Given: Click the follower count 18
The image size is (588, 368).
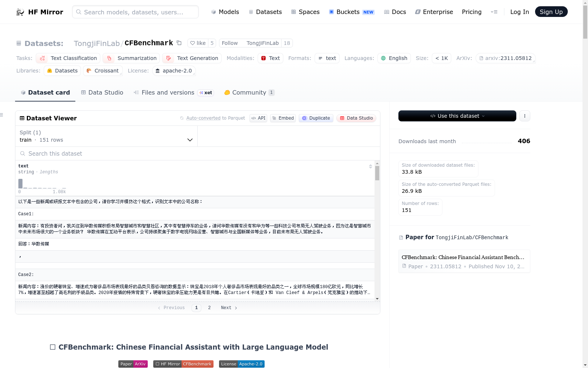Looking at the screenshot, I should coord(287,43).
